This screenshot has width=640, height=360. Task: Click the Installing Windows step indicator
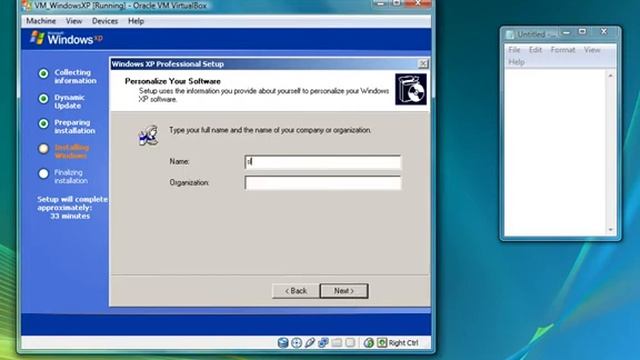[43, 149]
